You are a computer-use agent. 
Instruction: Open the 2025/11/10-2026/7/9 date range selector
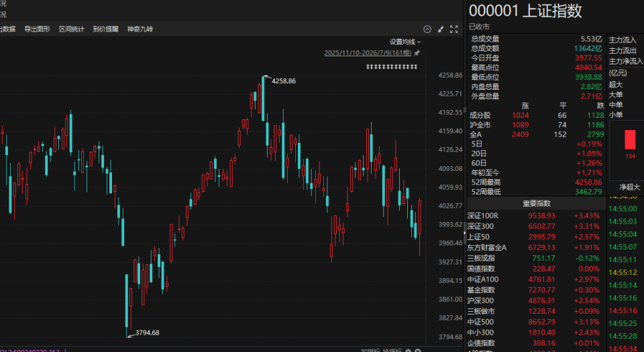[x=368, y=53]
